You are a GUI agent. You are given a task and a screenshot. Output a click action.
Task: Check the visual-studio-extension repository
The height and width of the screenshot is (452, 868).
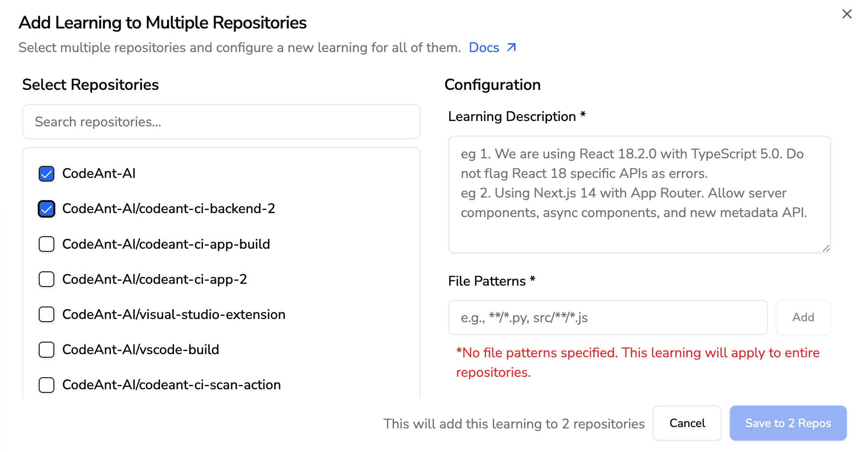(x=46, y=314)
